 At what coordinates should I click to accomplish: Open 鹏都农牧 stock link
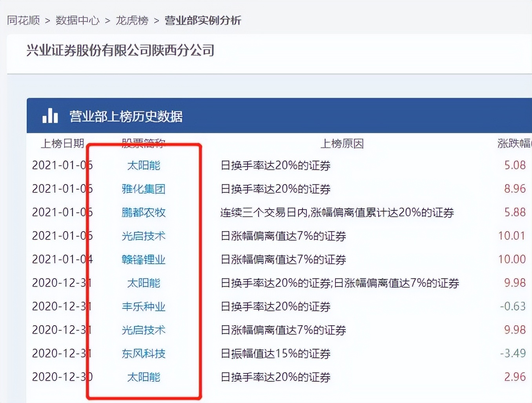click(144, 212)
